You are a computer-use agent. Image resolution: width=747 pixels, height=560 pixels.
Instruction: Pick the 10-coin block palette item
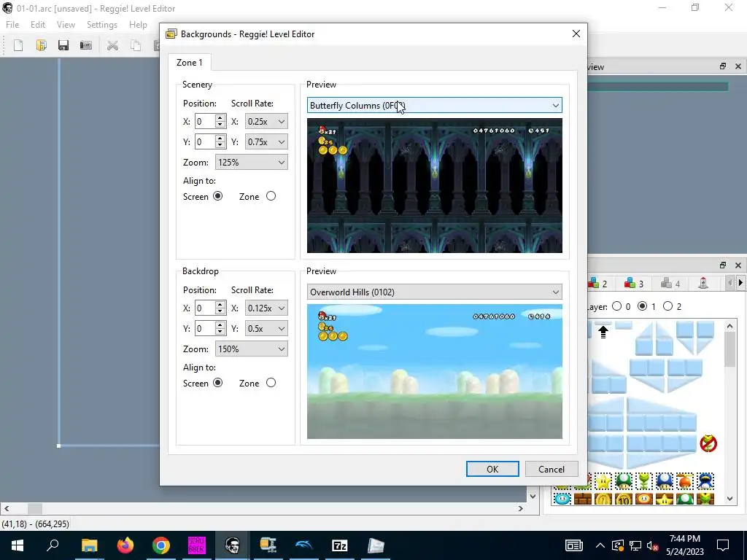click(x=624, y=499)
